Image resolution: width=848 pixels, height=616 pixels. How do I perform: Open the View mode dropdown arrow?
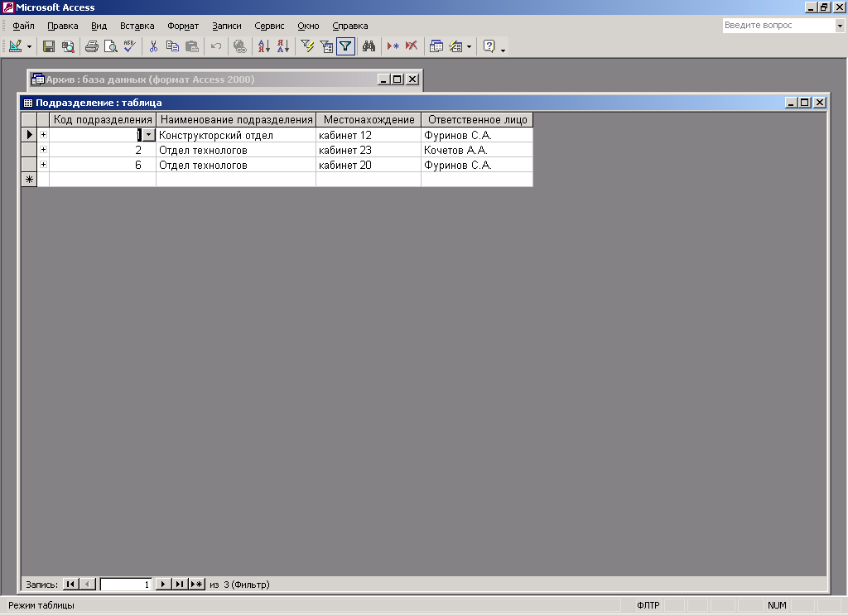click(x=29, y=46)
